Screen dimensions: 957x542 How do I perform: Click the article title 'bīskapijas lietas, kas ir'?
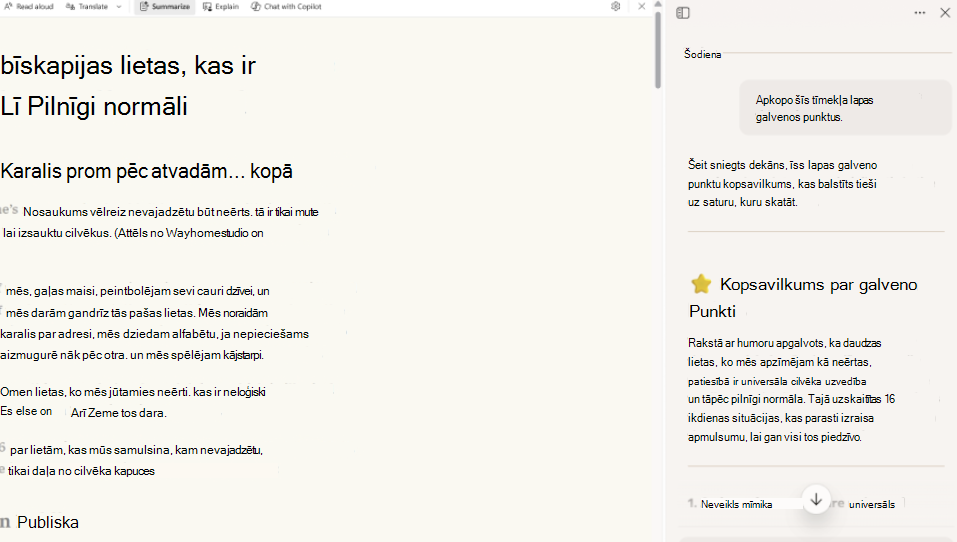128,65
